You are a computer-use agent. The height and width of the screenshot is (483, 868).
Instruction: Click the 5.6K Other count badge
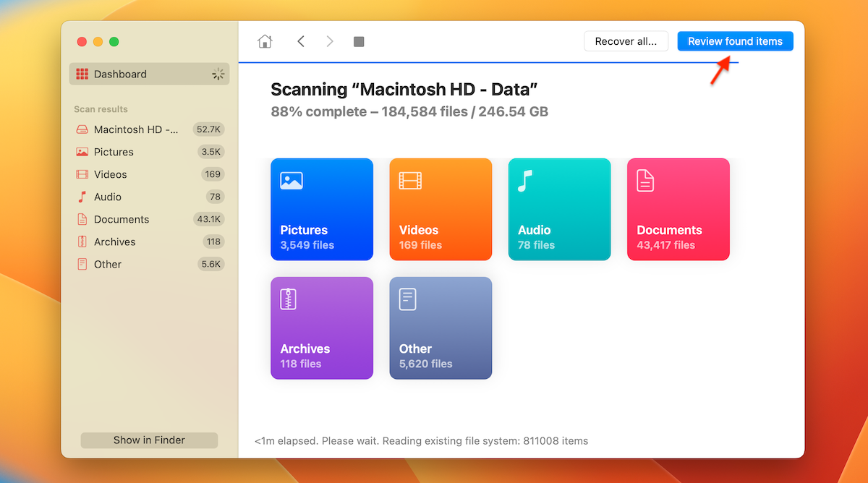(211, 264)
